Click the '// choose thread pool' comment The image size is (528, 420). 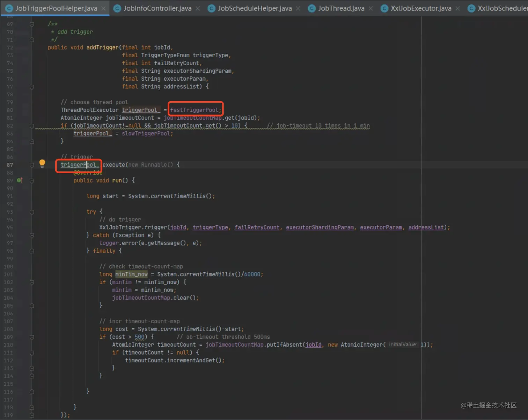pyautogui.click(x=94, y=102)
